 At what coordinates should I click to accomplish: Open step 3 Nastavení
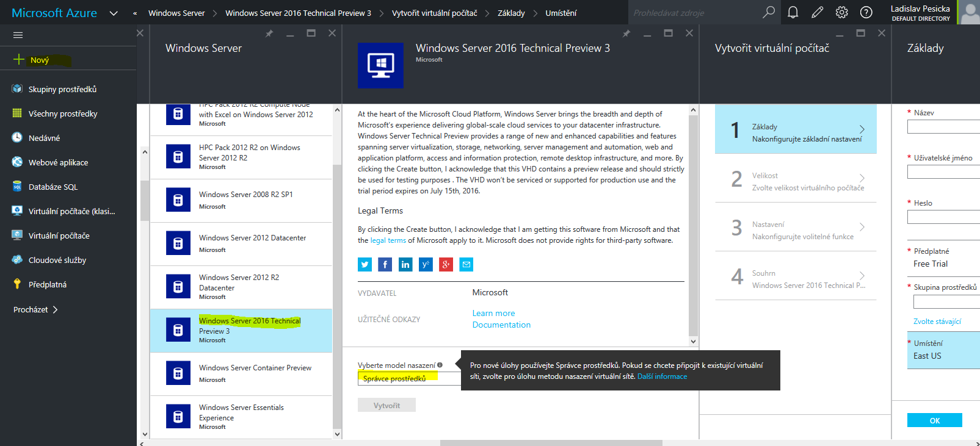tap(796, 227)
